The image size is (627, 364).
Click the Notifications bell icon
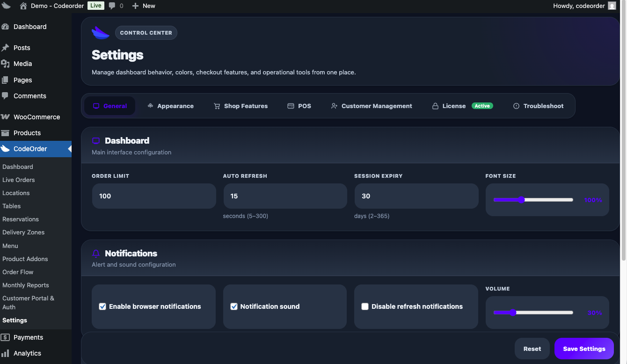pyautogui.click(x=96, y=253)
